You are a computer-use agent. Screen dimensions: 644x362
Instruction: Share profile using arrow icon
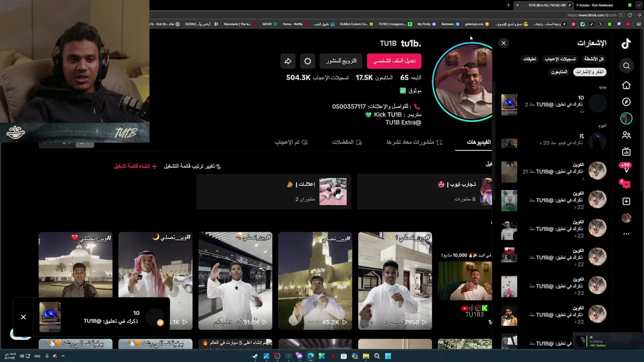(x=288, y=61)
